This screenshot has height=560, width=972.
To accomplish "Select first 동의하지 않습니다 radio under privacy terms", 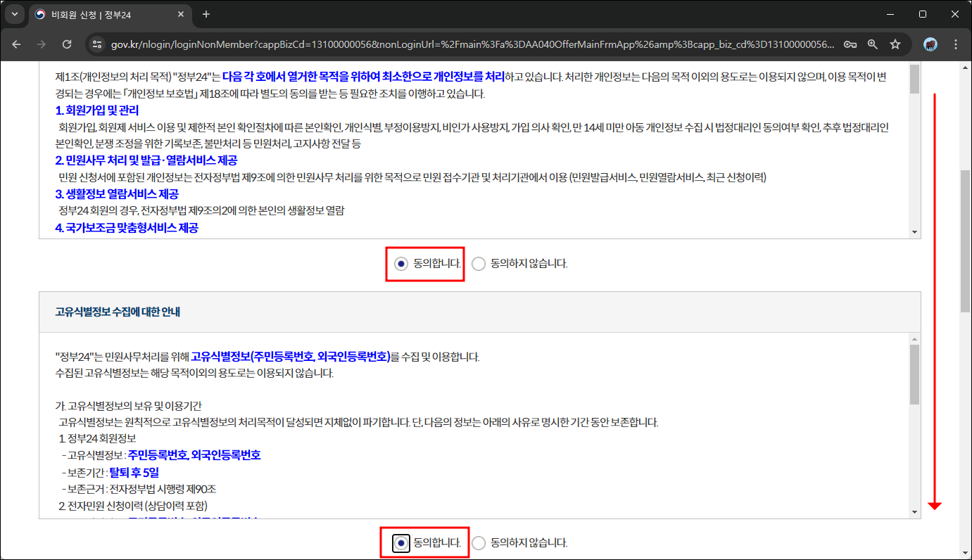I will point(479,264).
